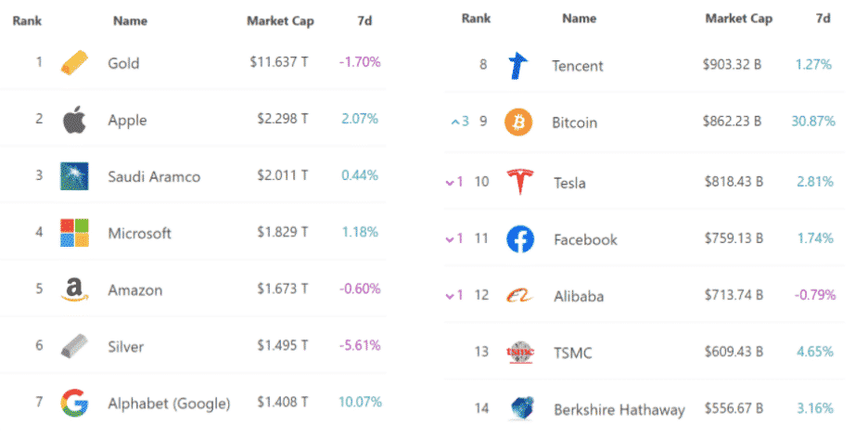
Task: Sort by left Market Cap header
Action: [x=280, y=21]
